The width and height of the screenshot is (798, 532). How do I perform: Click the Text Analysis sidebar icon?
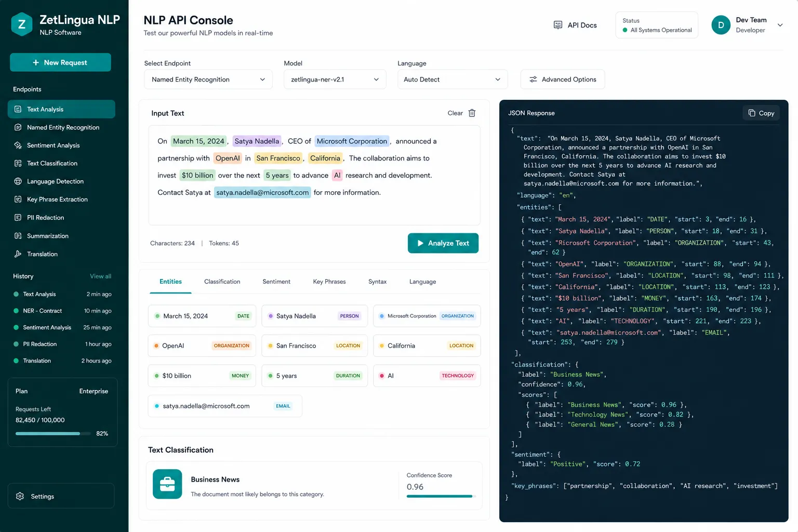coord(18,109)
